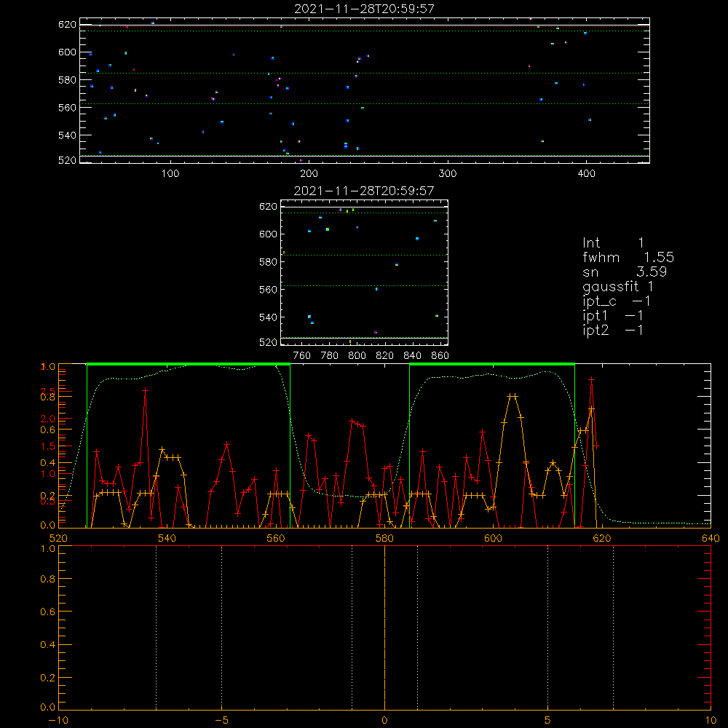Click the red 1.5 y-axis label
The height and width of the screenshot is (728, 728).
[48, 446]
